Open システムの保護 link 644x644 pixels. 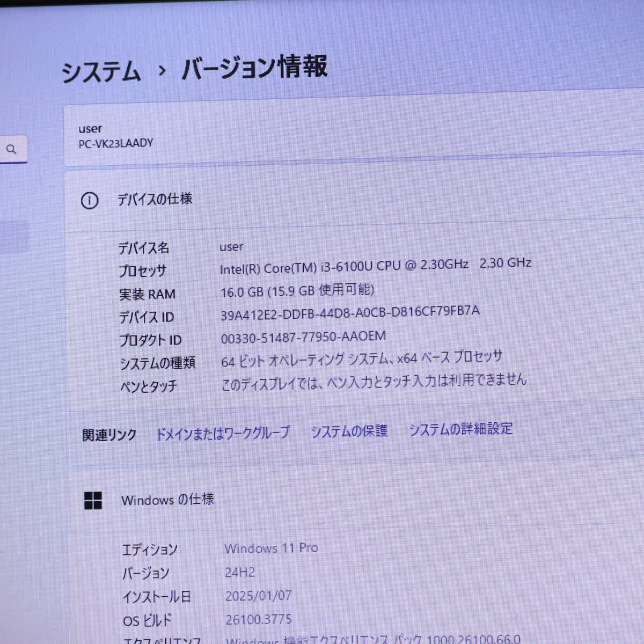click(349, 431)
